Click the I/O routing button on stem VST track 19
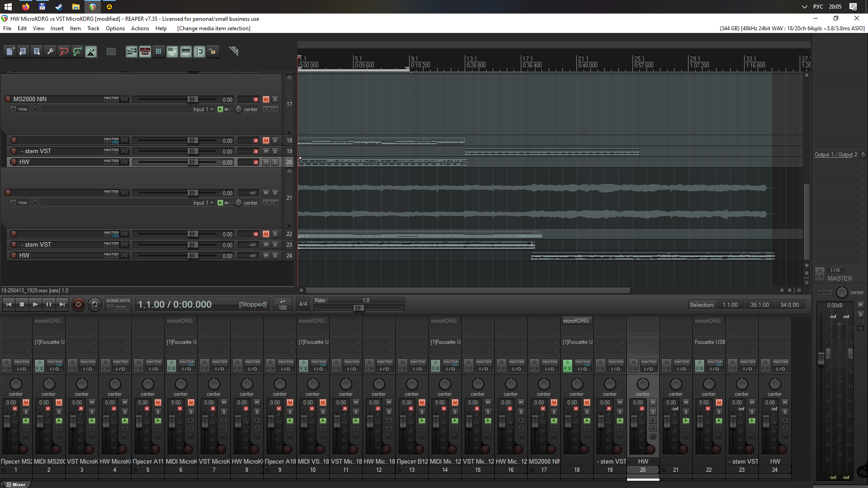Image resolution: width=868 pixels, height=488 pixels. click(x=124, y=151)
